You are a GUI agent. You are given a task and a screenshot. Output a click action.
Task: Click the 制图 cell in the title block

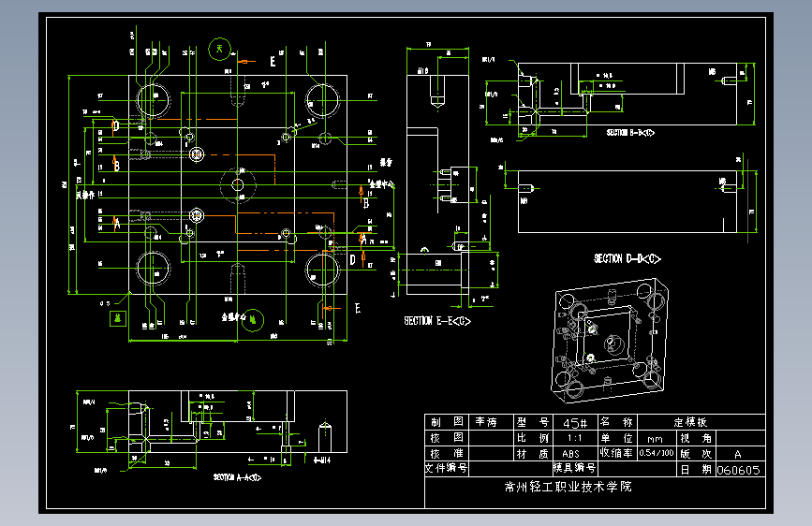click(447, 422)
